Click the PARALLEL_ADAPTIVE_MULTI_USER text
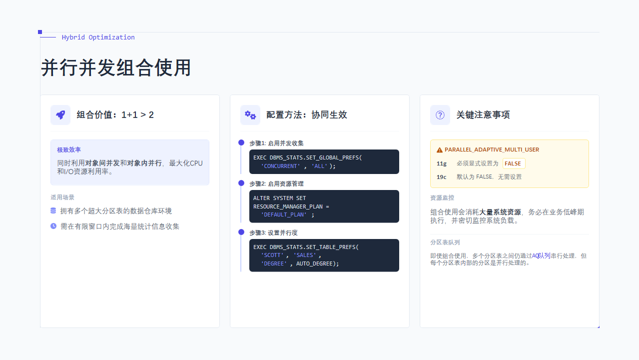The width and height of the screenshot is (639, 360). point(492,150)
